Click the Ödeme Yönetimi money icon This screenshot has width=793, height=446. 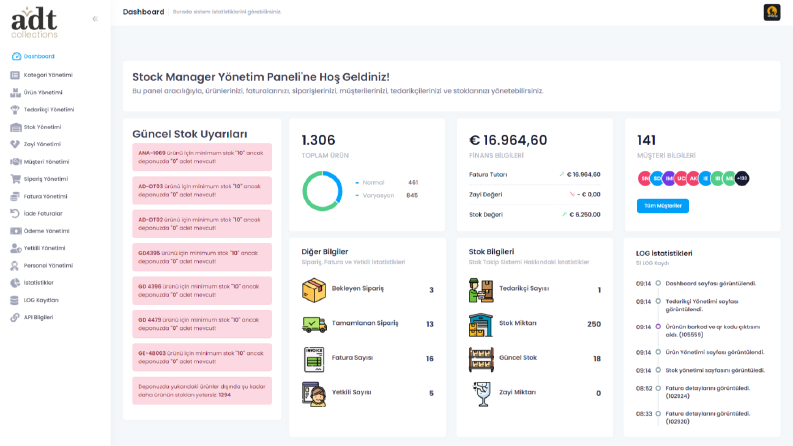[15, 231]
